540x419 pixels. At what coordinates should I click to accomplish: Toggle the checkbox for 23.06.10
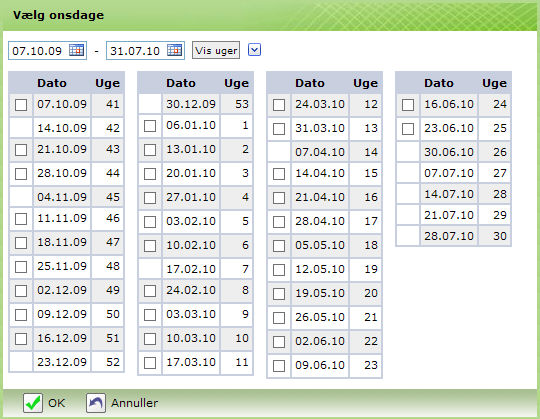click(408, 129)
